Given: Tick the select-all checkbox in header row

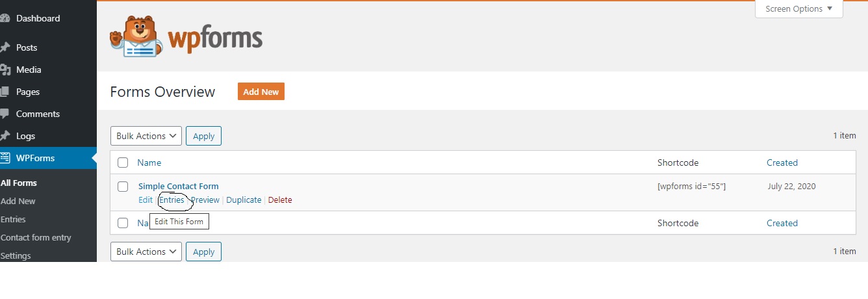Looking at the screenshot, I should [123, 162].
